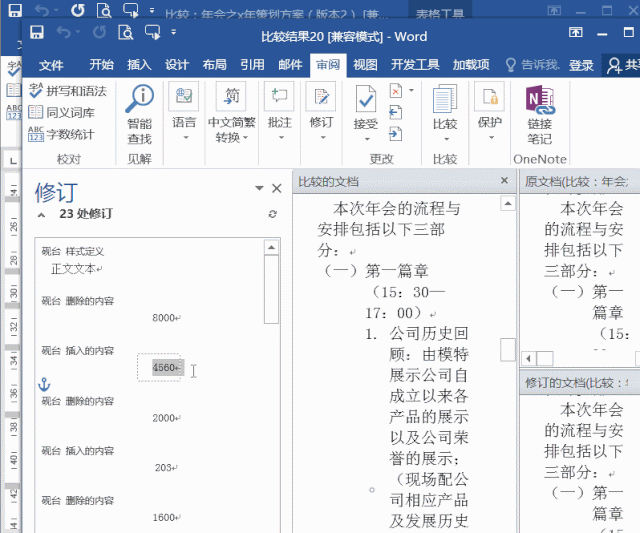This screenshot has width=640, height=533.
Task: Close the 比较的文档 pane
Action: click(x=504, y=180)
